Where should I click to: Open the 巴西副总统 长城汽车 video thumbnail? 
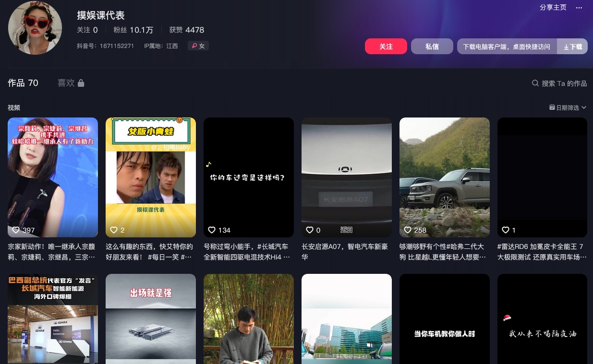[53, 319]
